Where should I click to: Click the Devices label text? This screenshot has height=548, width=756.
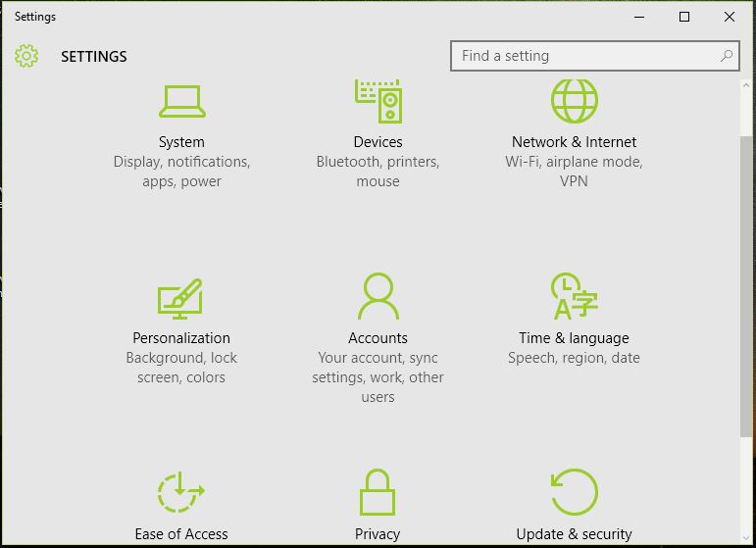(378, 142)
